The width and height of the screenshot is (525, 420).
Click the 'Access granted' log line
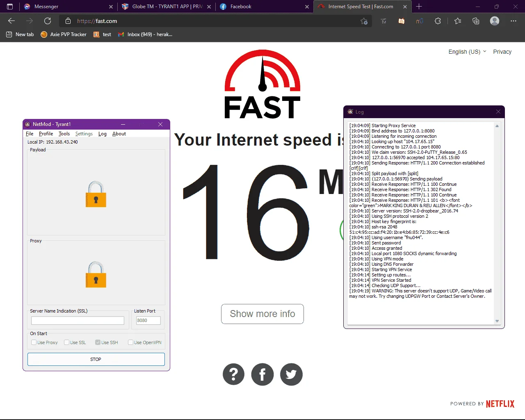(376, 248)
